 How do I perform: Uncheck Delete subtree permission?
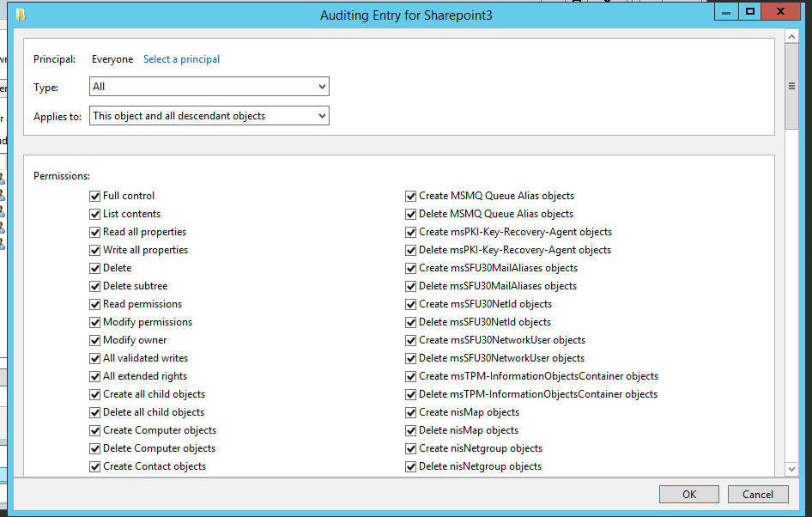(x=95, y=286)
